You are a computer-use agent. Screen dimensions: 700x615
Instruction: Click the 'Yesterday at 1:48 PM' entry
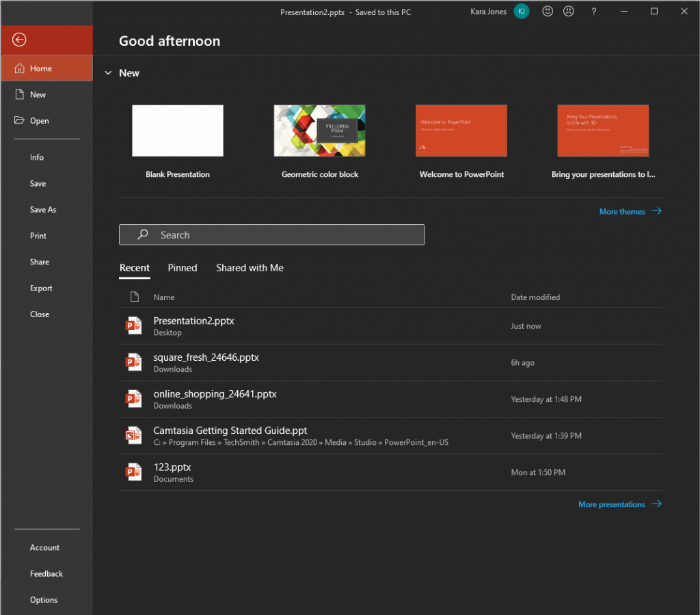coord(546,400)
